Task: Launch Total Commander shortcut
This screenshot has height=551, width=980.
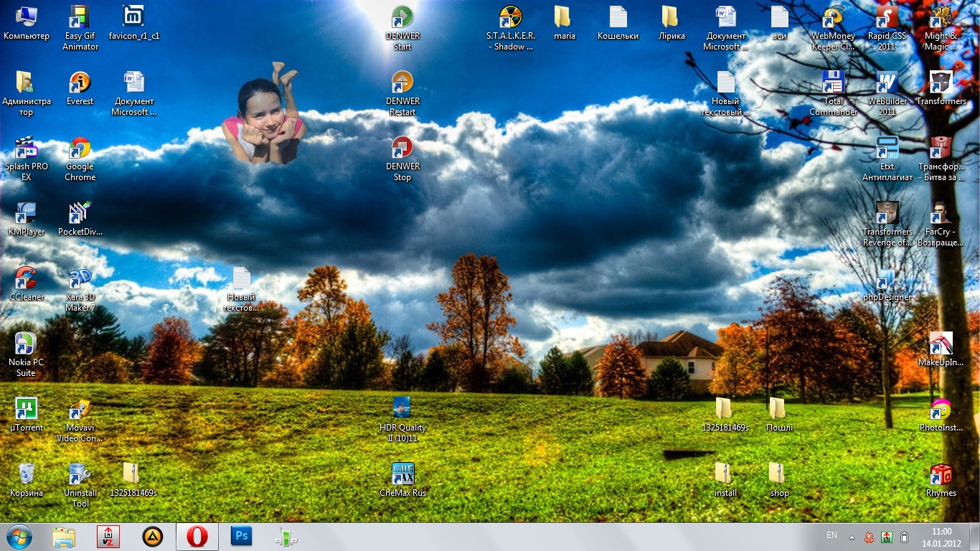Action: point(833,83)
